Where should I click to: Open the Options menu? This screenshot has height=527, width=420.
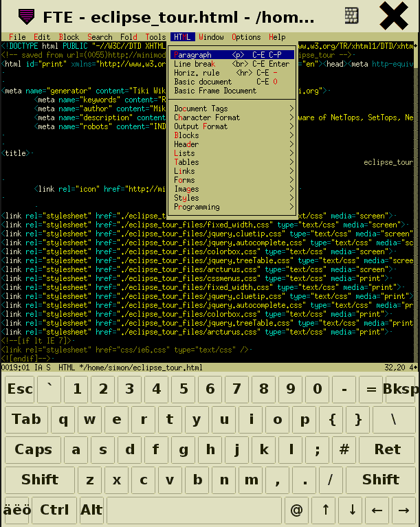tap(246, 37)
